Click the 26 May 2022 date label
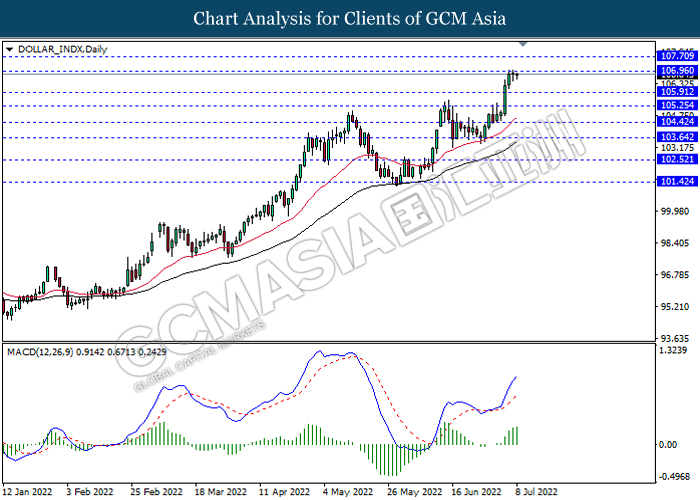The image size is (700, 500). pyautogui.click(x=415, y=492)
